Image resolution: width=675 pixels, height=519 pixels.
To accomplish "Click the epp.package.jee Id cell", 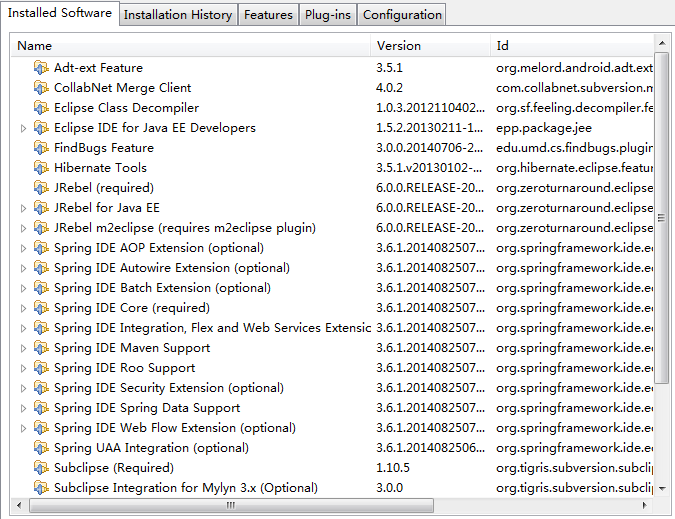I will coord(544,128).
